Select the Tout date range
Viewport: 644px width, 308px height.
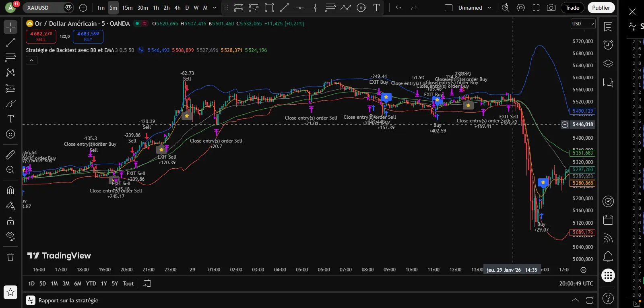(x=128, y=283)
